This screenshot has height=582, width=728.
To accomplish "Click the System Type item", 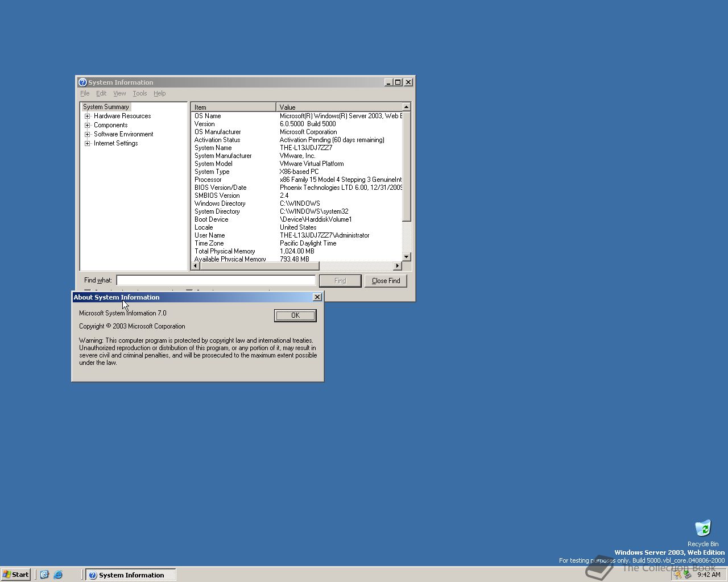I will click(212, 172).
